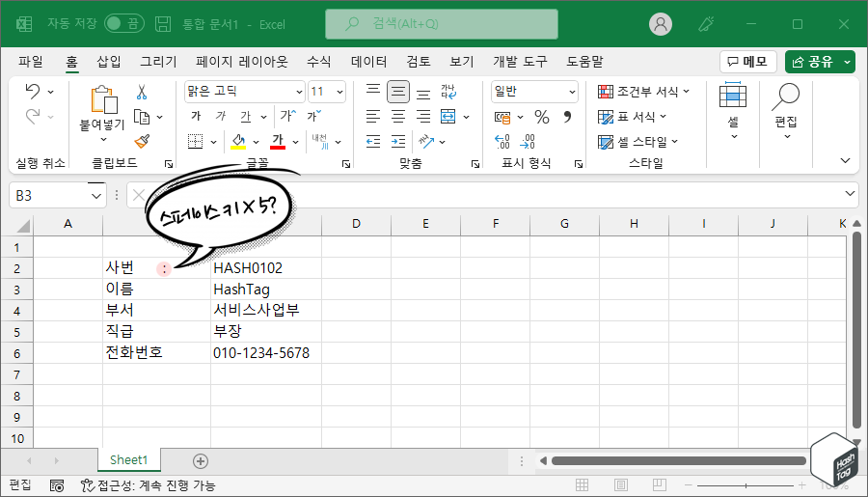868x497 pixels.
Task: Click the zoom slider
Action: [746, 485]
